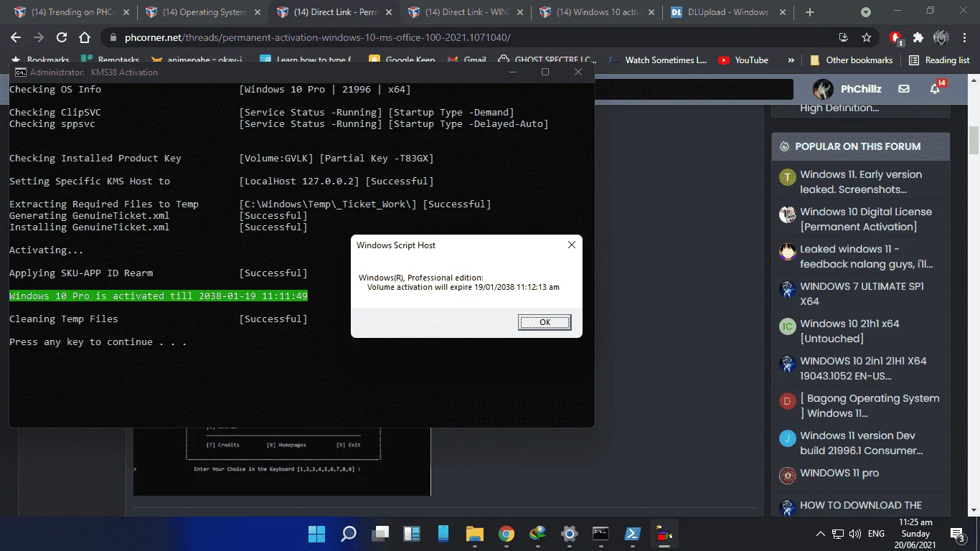Screen dimensions: 980x551
Task: Maximize the KMS38 Activation console window
Action: coord(545,72)
